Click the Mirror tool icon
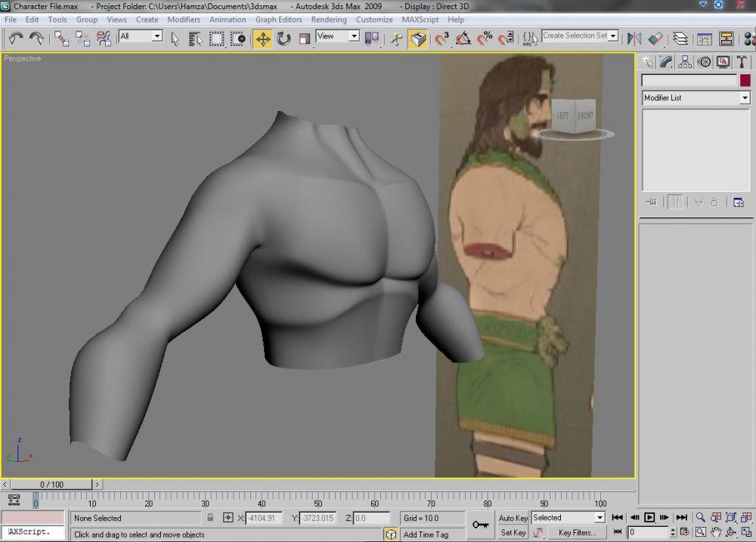This screenshot has height=542, width=756. pyautogui.click(x=634, y=39)
